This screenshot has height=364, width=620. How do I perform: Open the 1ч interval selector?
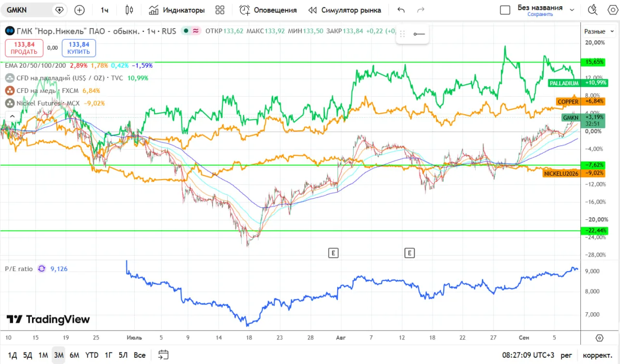[x=105, y=10]
